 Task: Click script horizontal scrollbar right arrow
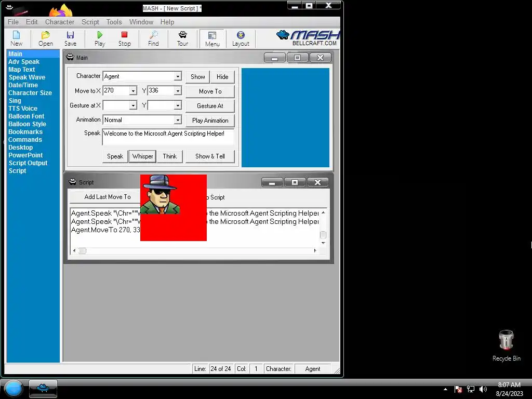pos(315,251)
